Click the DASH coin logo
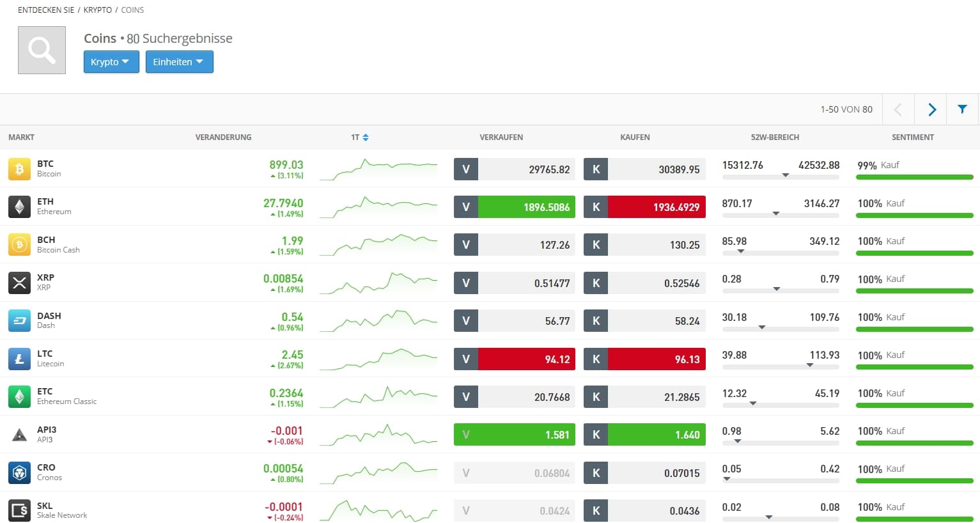The height and width of the screenshot is (523, 980). tap(19, 321)
